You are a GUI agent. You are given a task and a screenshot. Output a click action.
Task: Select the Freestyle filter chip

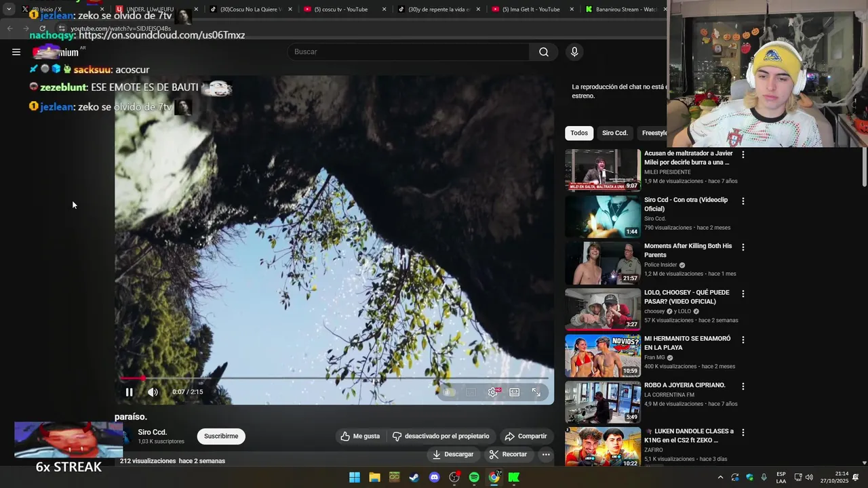click(x=653, y=133)
